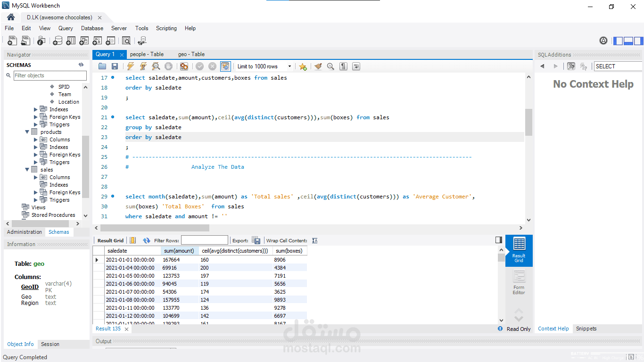Toggle the right sidebar panel visibility

pos(638,41)
